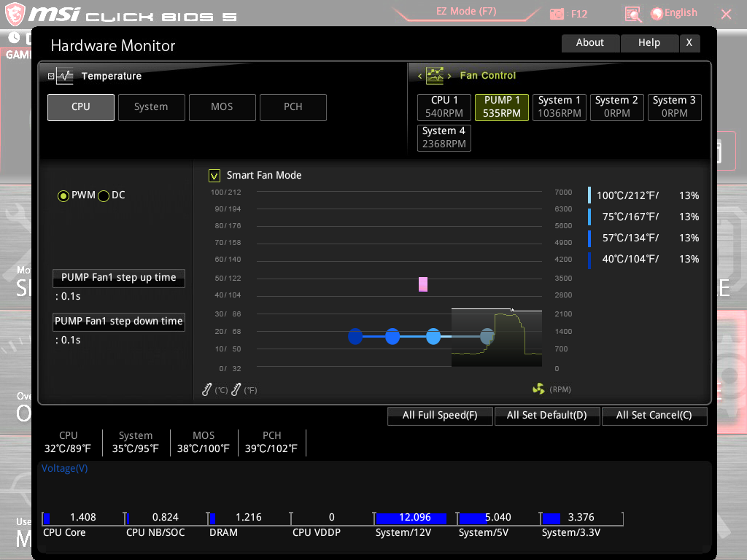Screen dimensions: 747x560
Task: Close the MSI BIOS with the red X
Action: [x=726, y=15]
